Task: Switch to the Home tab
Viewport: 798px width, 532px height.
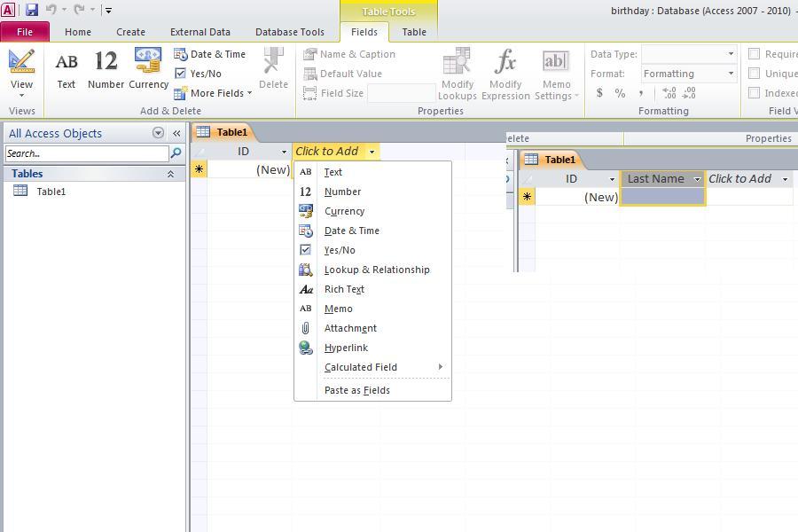Action: click(x=78, y=32)
